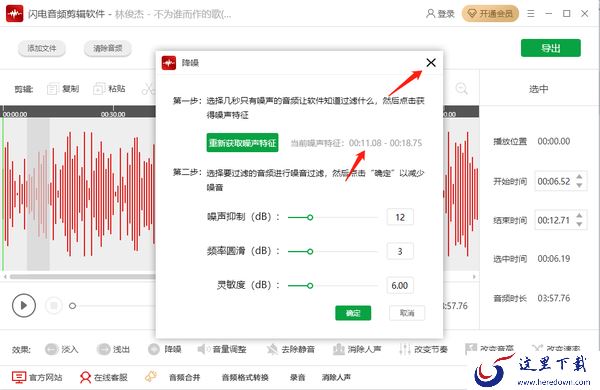Click the frequency smoothing value field 3
The image size is (600, 390).
400,251
